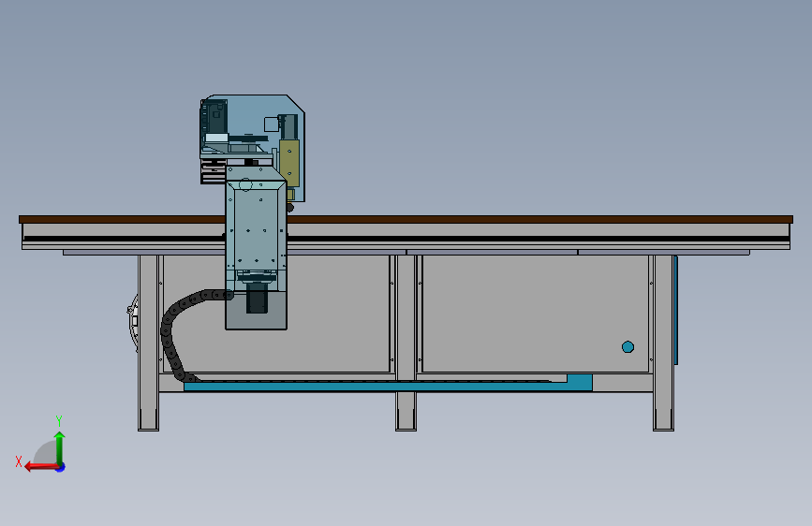The image size is (812, 526).
Task: Select the transparent blue gantry head cover
Action: (252, 148)
